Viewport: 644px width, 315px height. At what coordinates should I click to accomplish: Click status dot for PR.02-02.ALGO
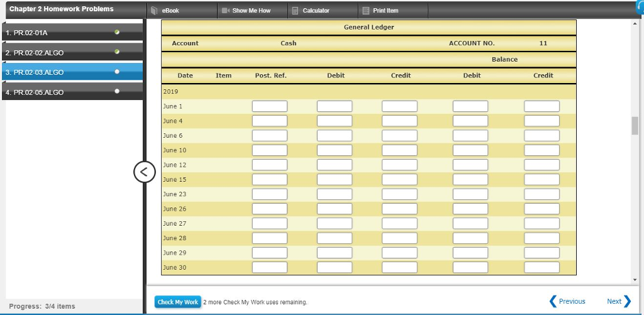pyautogui.click(x=117, y=52)
